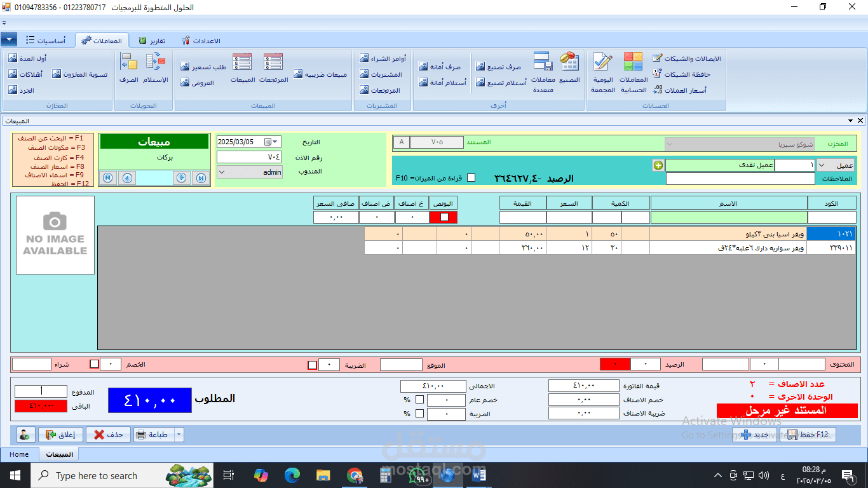
Task: Open الجرد inventory item
Action: click(x=21, y=90)
